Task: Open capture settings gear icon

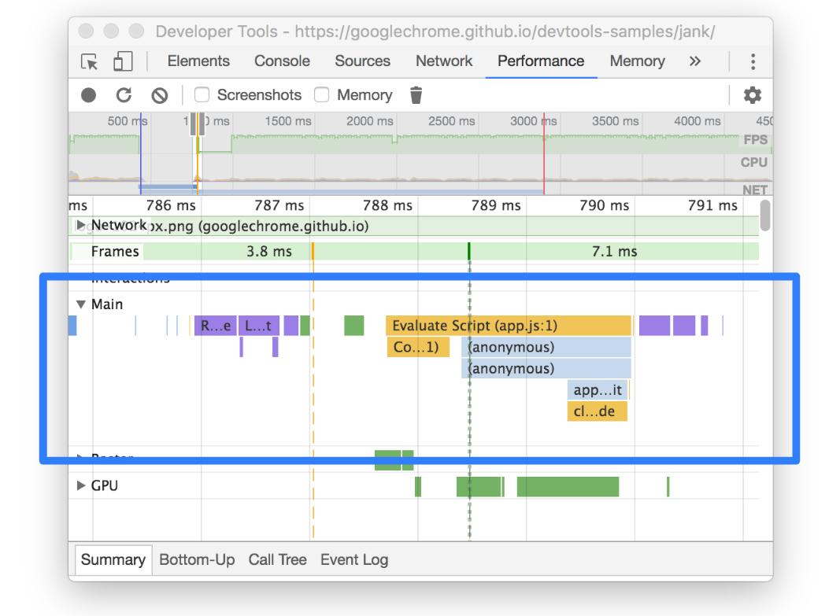Action: click(752, 95)
